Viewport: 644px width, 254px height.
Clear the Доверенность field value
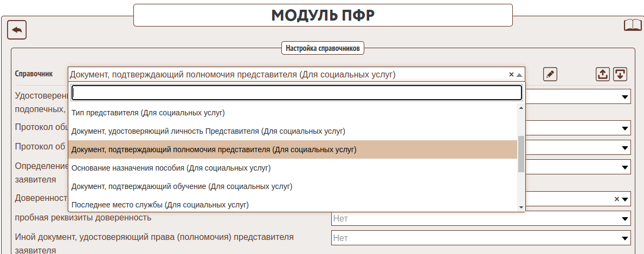616,199
